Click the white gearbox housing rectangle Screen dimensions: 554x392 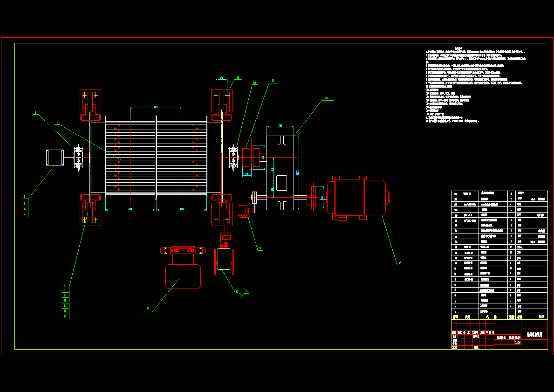(x=280, y=173)
